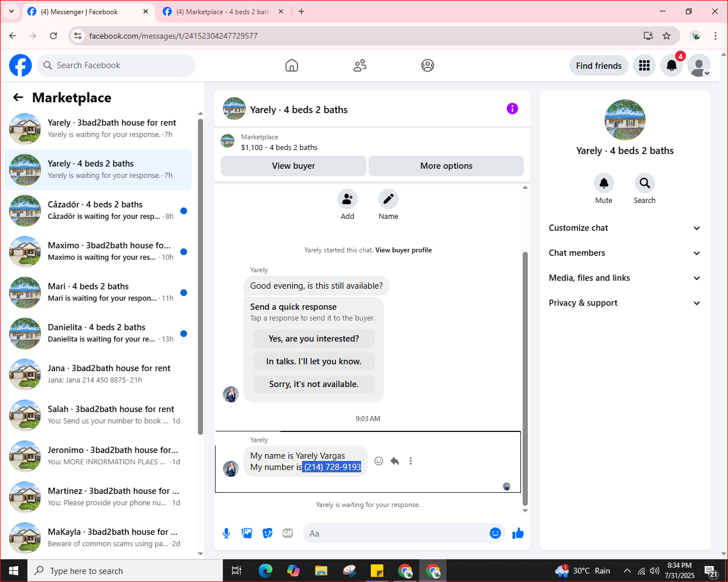The width and height of the screenshot is (728, 582).
Task: Click the voice clip microphone icon
Action: [x=226, y=533]
